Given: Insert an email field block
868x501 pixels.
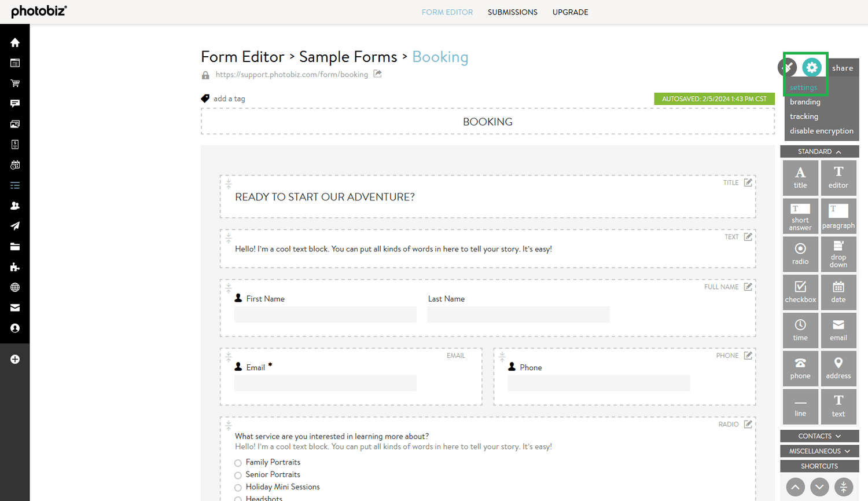Looking at the screenshot, I should 838,330.
